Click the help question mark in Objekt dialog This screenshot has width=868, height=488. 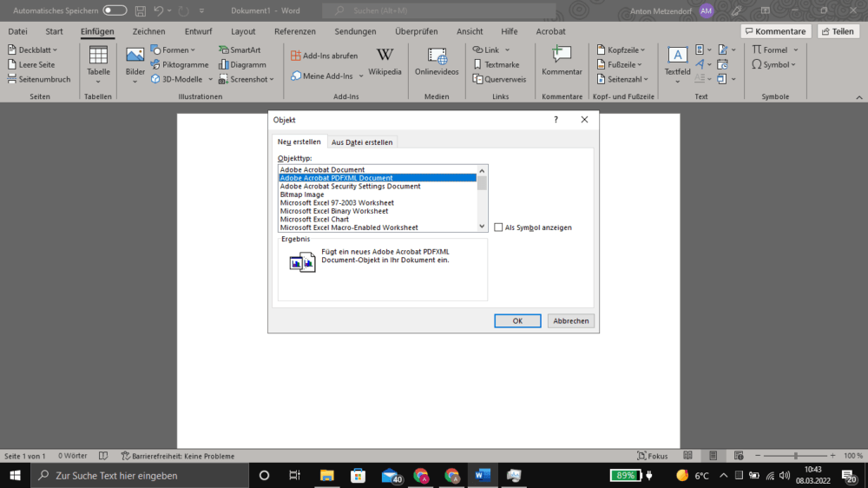coord(556,120)
